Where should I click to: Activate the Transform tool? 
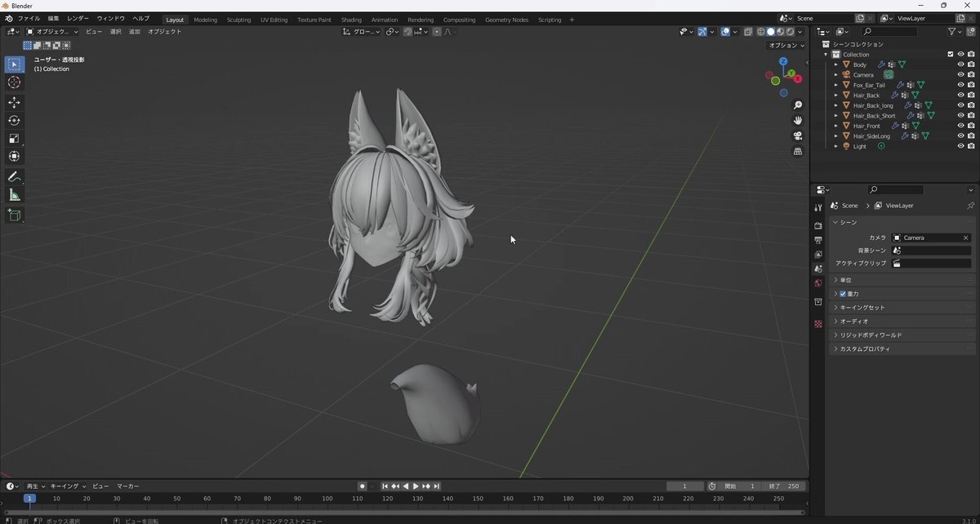[x=14, y=157]
